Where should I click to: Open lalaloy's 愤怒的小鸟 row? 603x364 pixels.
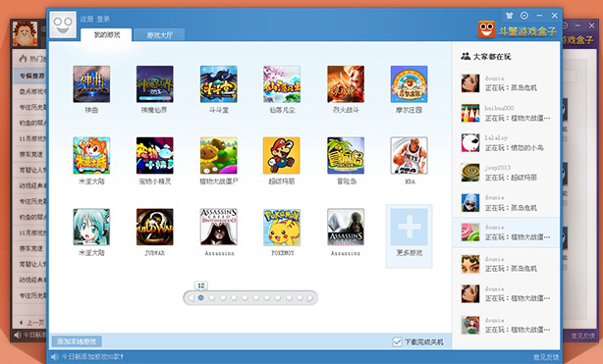pyautogui.click(x=506, y=143)
